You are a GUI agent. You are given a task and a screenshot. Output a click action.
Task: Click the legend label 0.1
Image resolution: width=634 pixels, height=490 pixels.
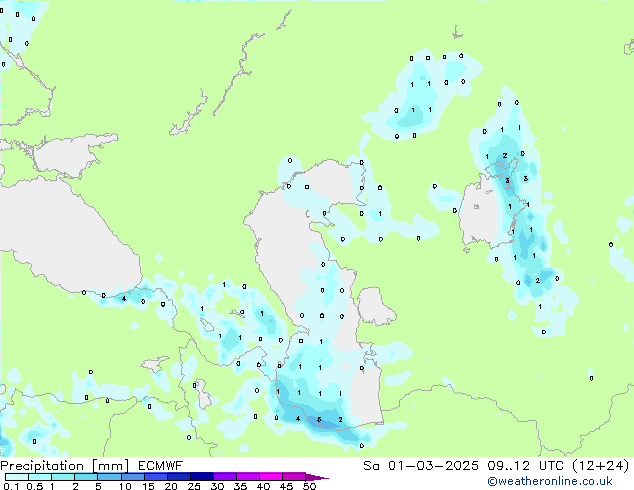coord(11,486)
